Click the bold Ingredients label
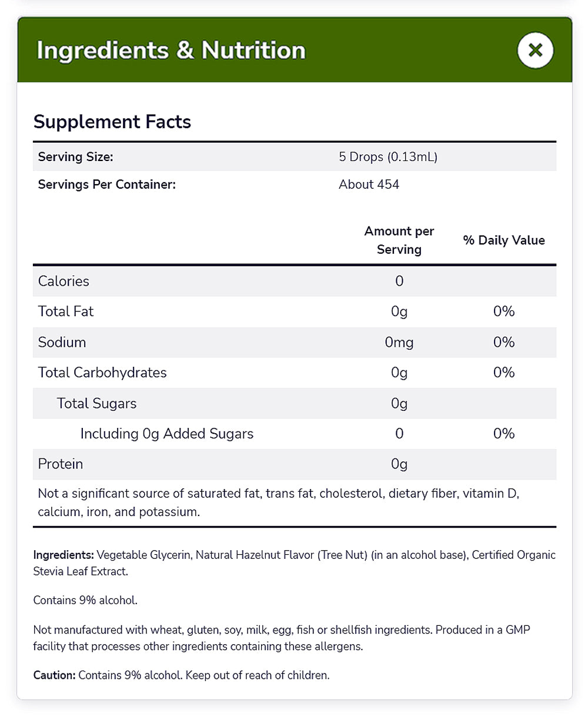 point(64,555)
